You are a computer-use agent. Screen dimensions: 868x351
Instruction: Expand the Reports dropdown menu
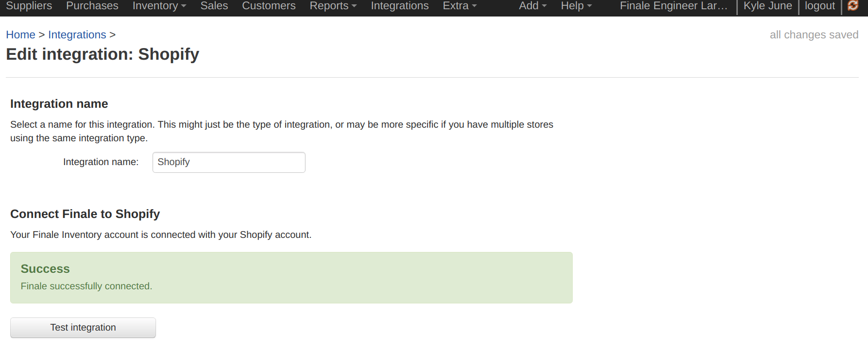tap(333, 6)
